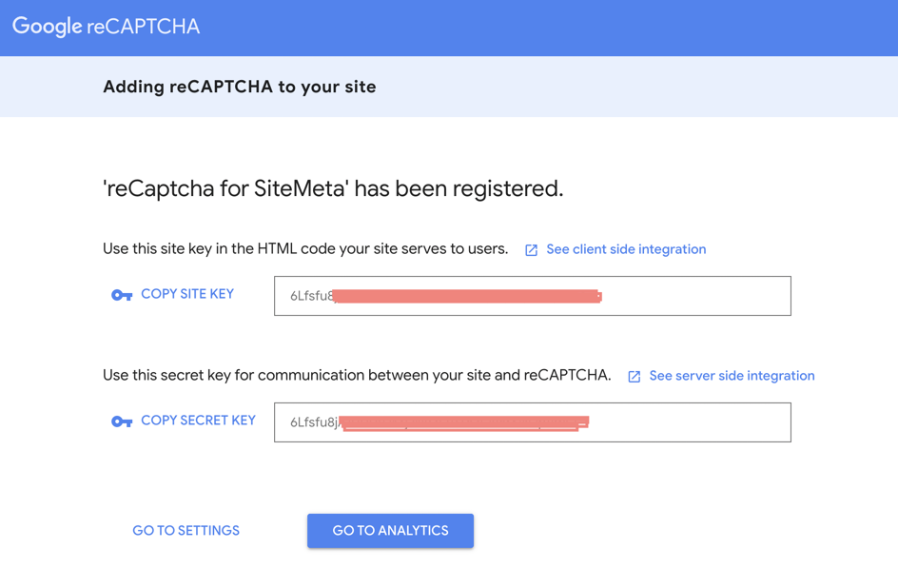Go to Settings
898x588 pixels.
pos(186,531)
